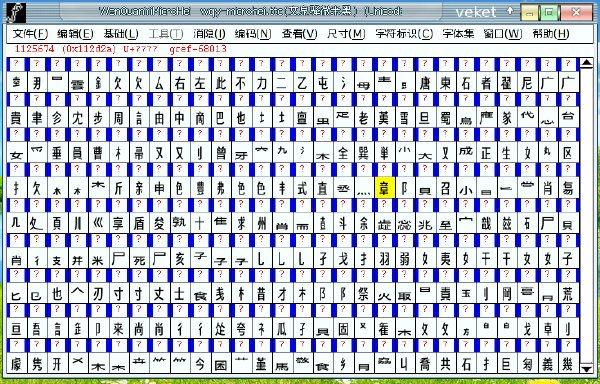The width and height of the screenshot is (600, 384).
Task: Select the 盾 glyph cell
Action: (139, 223)
